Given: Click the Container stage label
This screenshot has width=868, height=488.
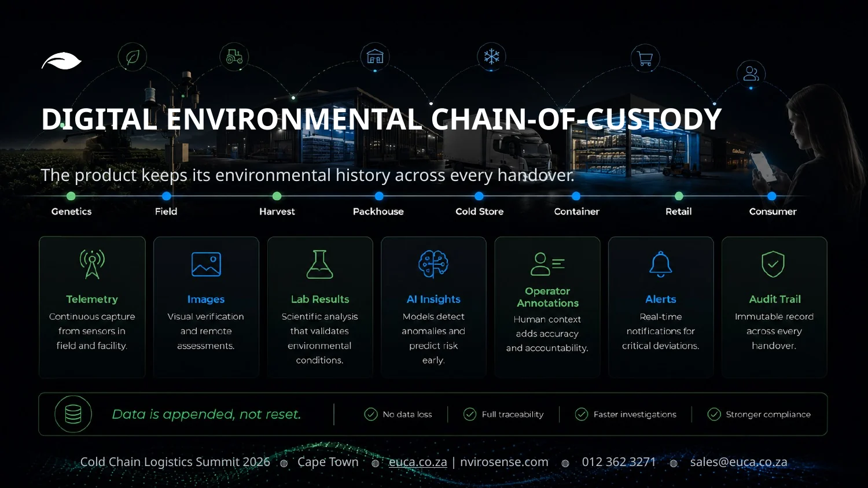Looking at the screenshot, I should point(577,212).
